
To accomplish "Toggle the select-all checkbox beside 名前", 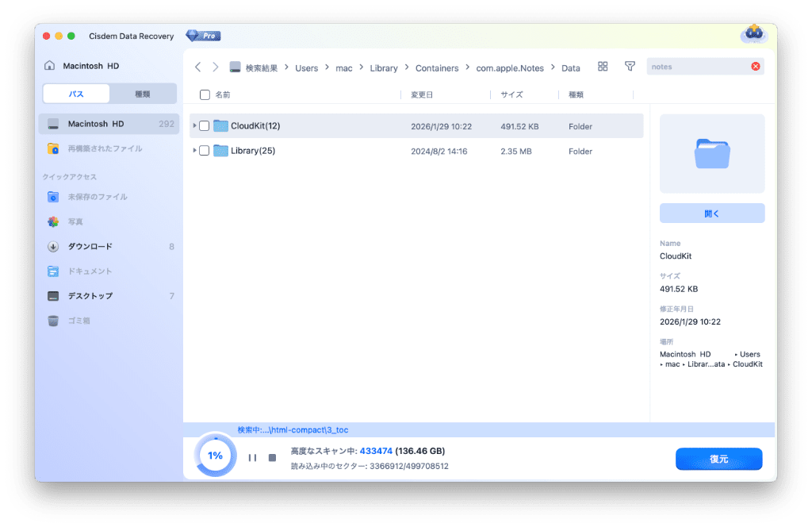I will click(x=205, y=94).
